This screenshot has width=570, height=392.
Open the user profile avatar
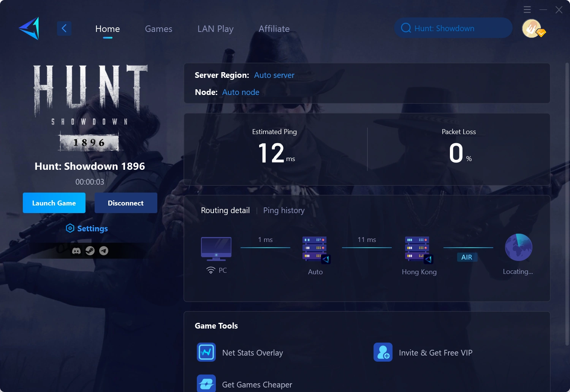(532, 28)
